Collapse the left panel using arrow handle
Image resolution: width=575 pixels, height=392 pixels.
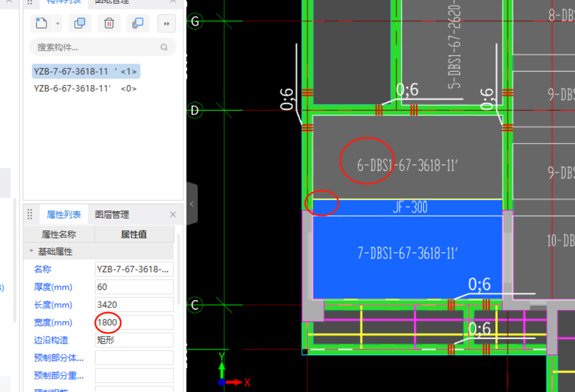pyautogui.click(x=192, y=204)
